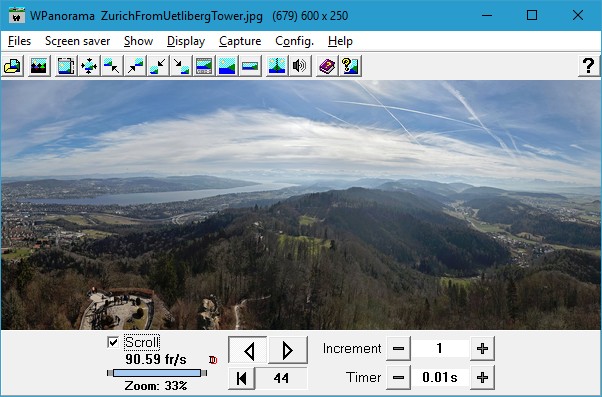Click the open file folder icon
The image size is (602, 397).
(x=13, y=66)
